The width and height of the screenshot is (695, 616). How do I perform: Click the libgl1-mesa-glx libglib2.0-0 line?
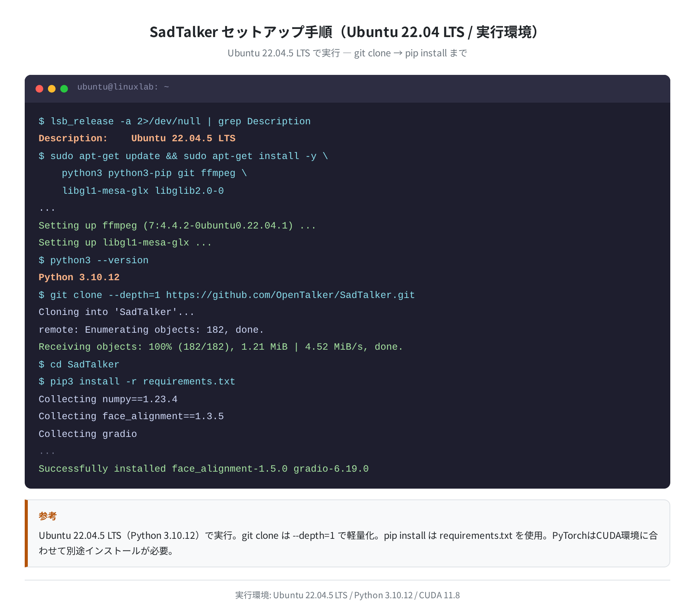pyautogui.click(x=143, y=191)
